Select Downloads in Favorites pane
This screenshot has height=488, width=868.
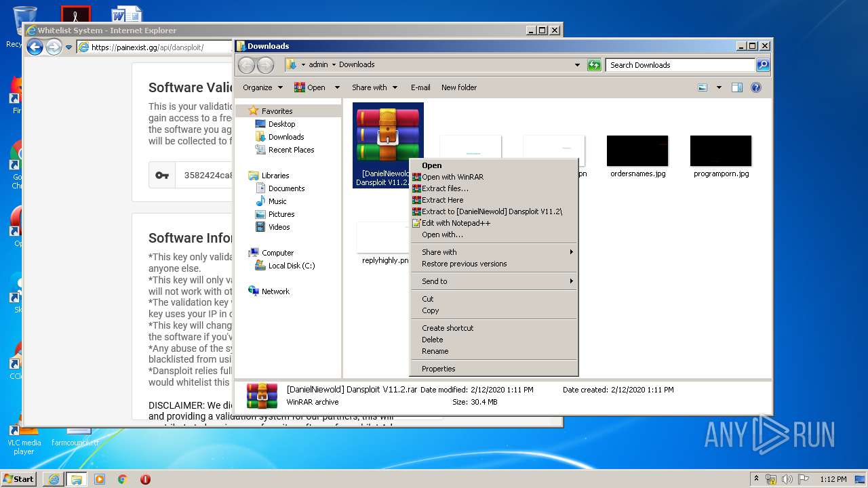coord(279,137)
